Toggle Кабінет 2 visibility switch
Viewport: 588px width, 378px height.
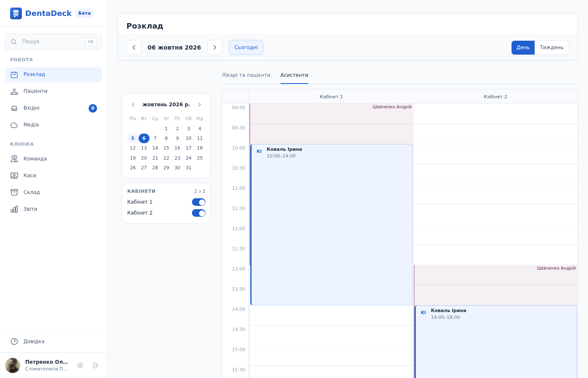(x=199, y=213)
